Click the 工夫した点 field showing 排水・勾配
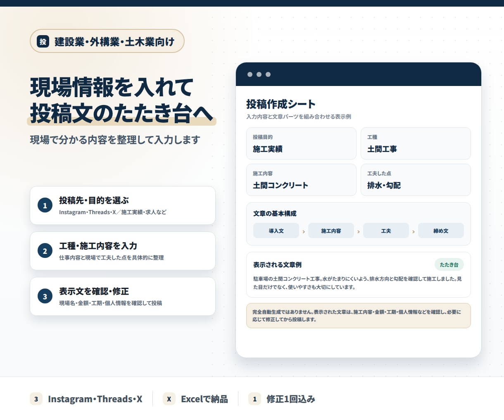 coord(416,180)
